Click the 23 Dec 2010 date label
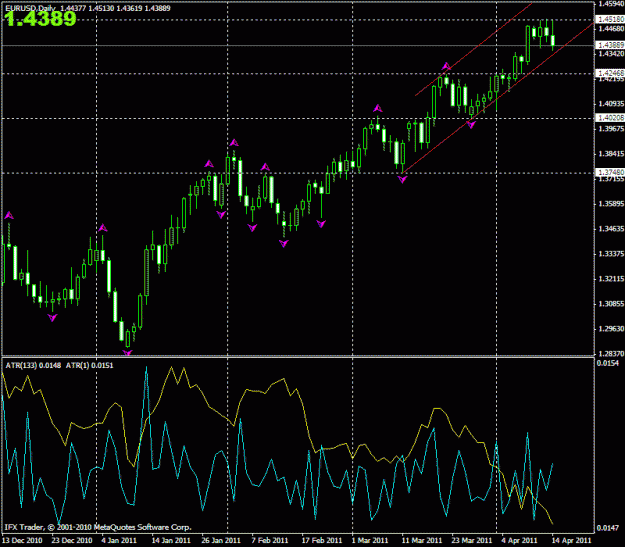625x547 pixels. click(x=72, y=541)
